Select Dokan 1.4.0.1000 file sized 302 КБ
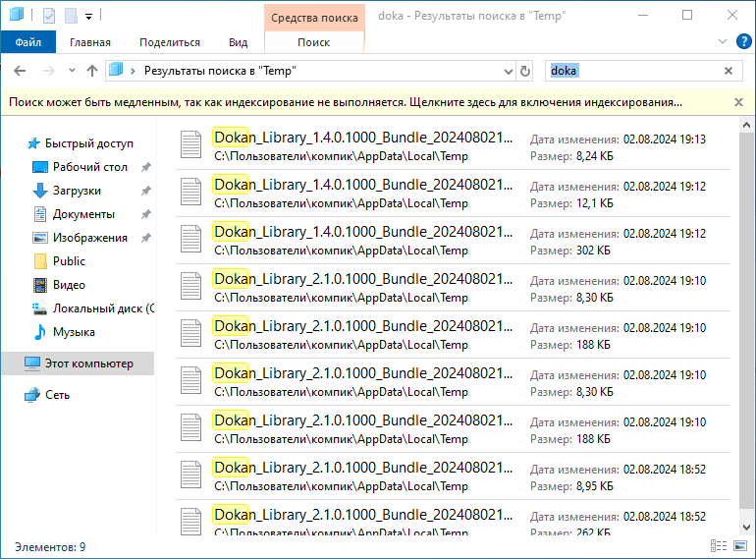The height and width of the screenshot is (559, 756). (453, 241)
